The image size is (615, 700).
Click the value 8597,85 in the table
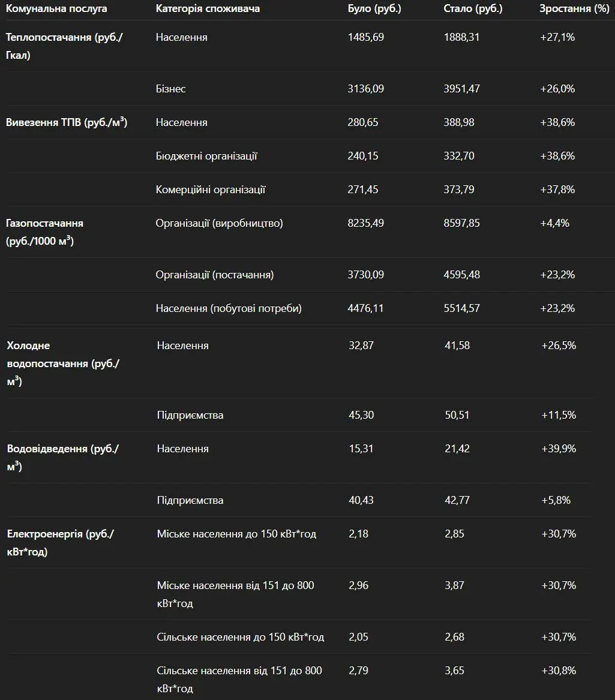click(x=461, y=223)
